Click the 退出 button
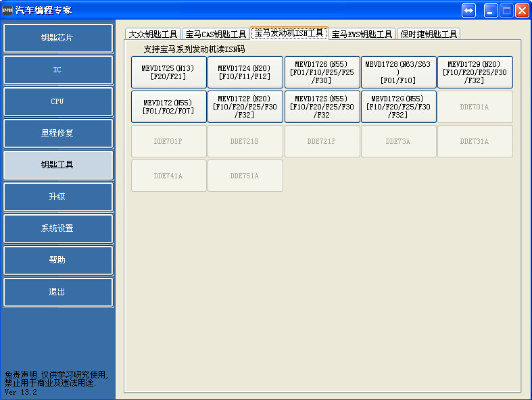532x400 pixels. point(58,292)
